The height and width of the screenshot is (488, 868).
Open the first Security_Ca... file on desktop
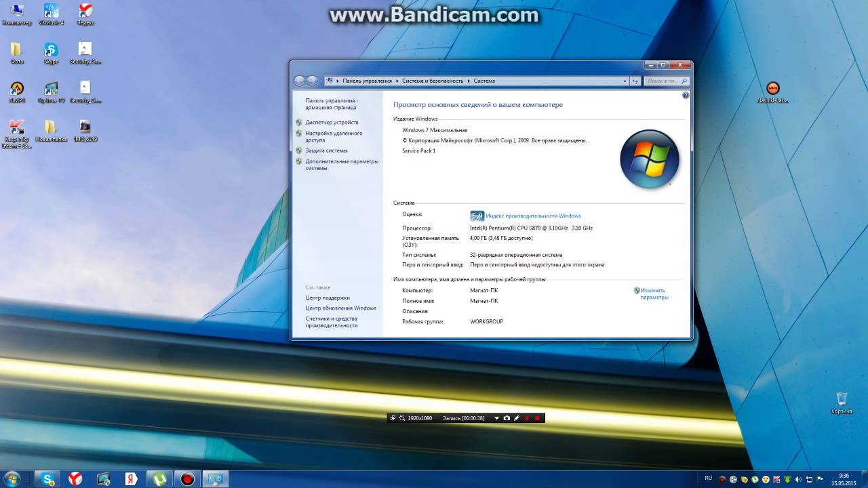[x=85, y=54]
